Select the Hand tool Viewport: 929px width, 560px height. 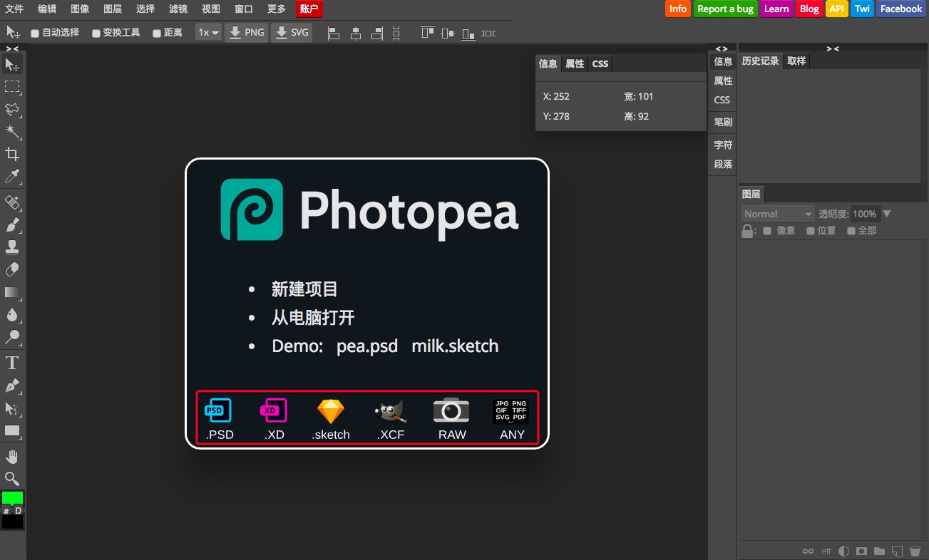12,455
